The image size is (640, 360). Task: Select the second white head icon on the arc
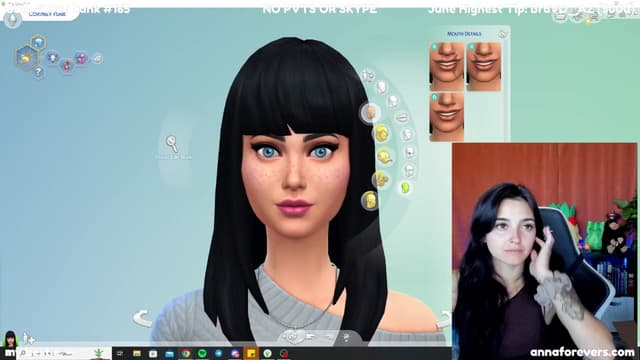tap(381, 87)
